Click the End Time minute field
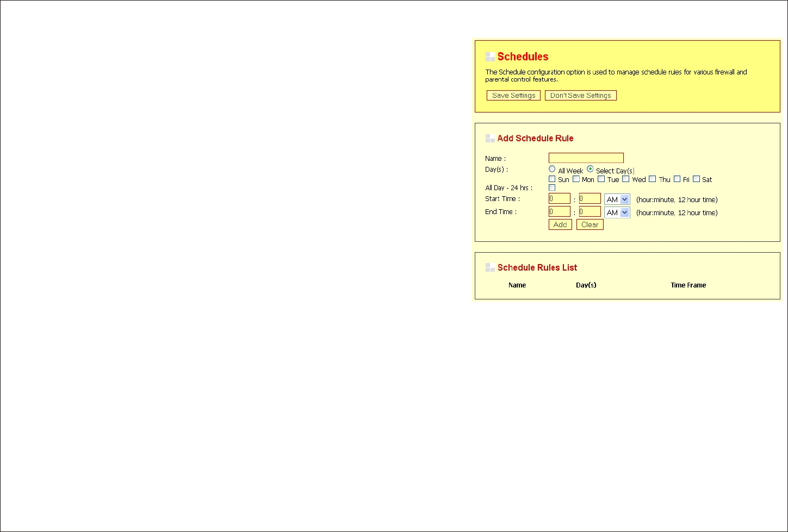 click(x=590, y=212)
